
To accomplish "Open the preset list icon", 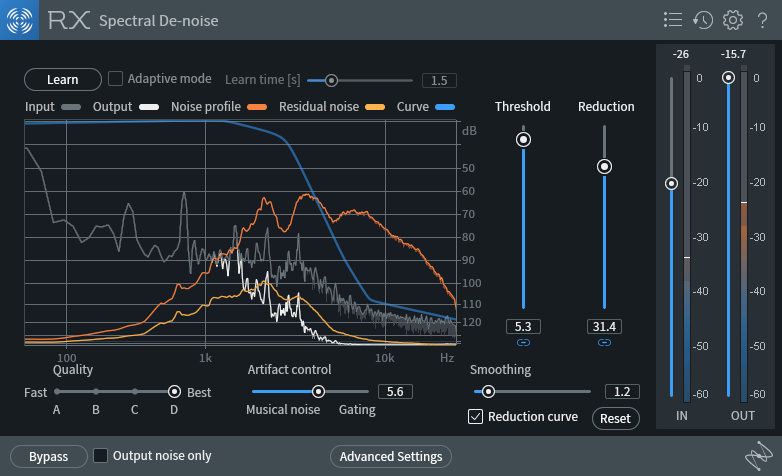I will [673, 20].
